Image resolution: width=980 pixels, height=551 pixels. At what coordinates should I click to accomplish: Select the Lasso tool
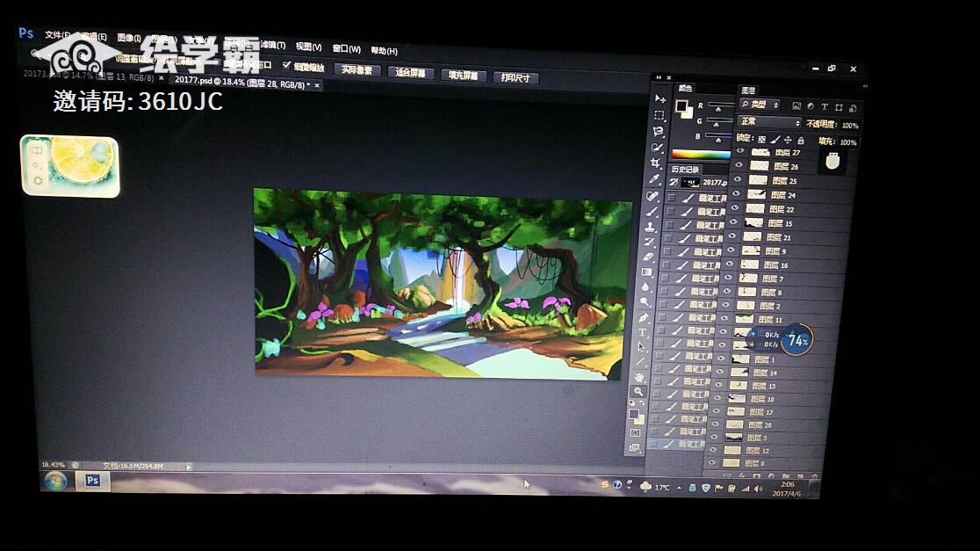pyautogui.click(x=658, y=131)
